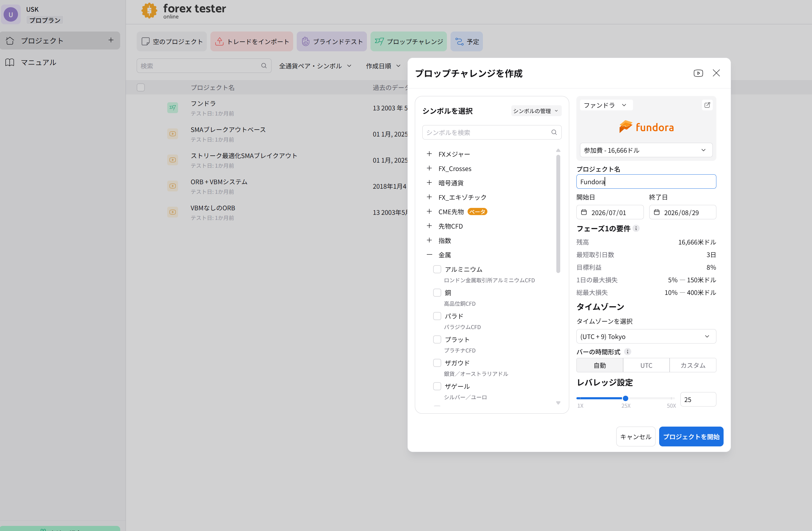Select the 自動 bar time format
The width and height of the screenshot is (812, 531).
pos(599,365)
